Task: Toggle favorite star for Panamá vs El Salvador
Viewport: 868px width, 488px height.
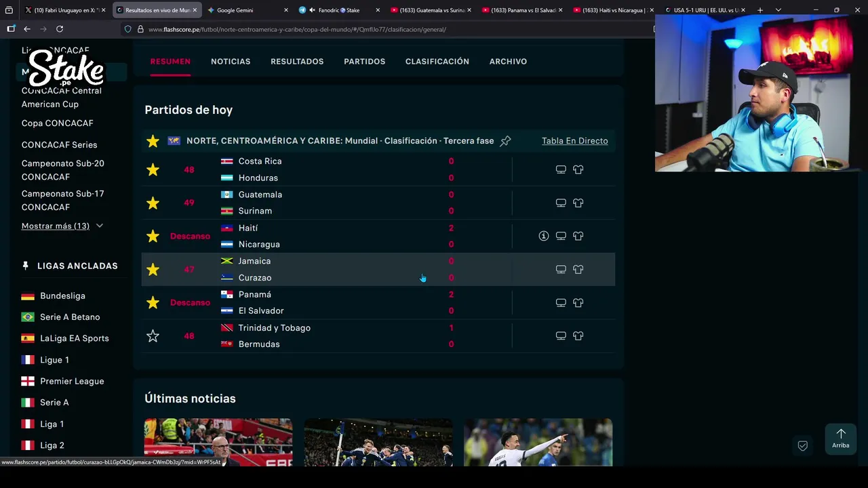Action: point(153,302)
